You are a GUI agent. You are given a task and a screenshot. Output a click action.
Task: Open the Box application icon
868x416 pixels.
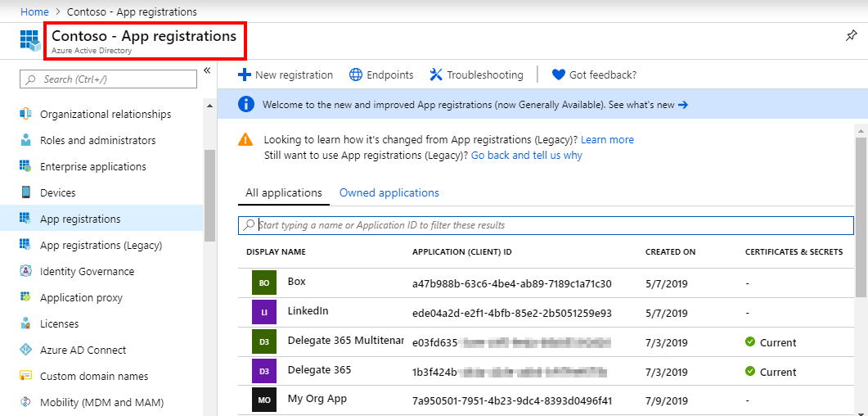[x=264, y=283]
